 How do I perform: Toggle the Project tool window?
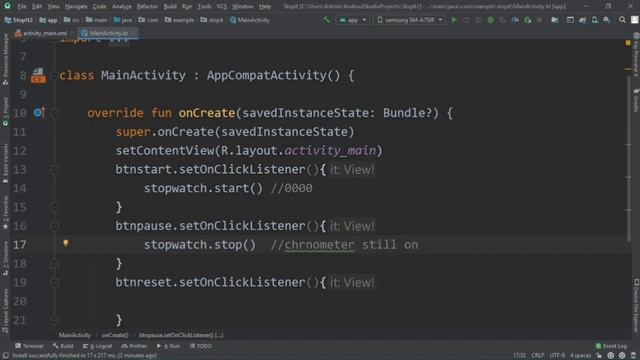[5, 111]
